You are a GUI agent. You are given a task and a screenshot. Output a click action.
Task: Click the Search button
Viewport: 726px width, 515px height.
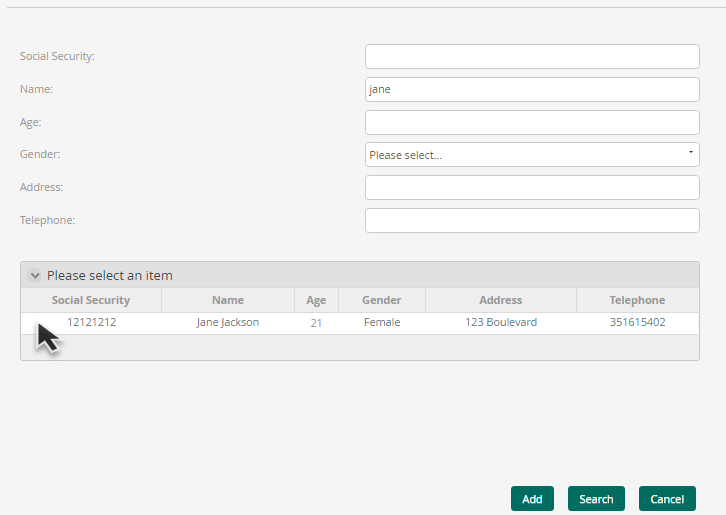coord(596,499)
